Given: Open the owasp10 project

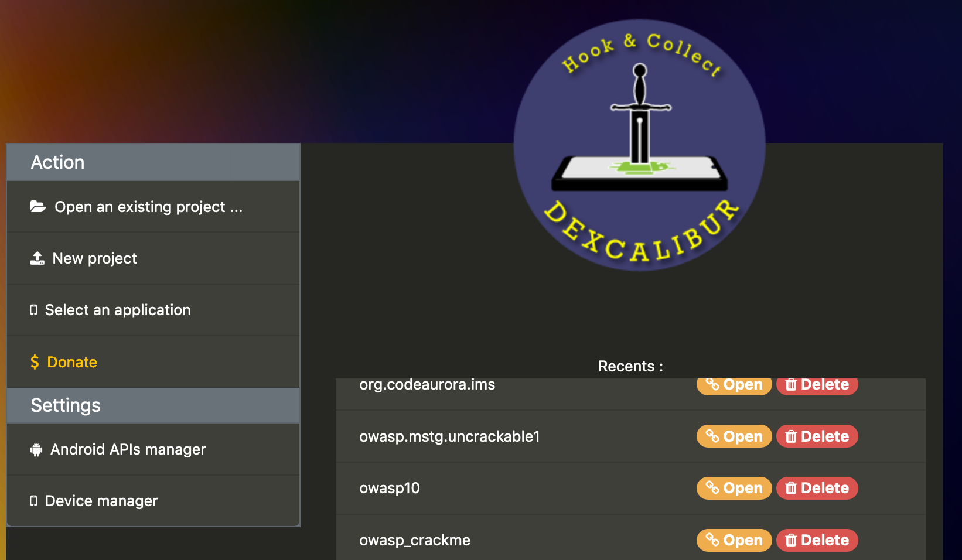Looking at the screenshot, I should 734,488.
